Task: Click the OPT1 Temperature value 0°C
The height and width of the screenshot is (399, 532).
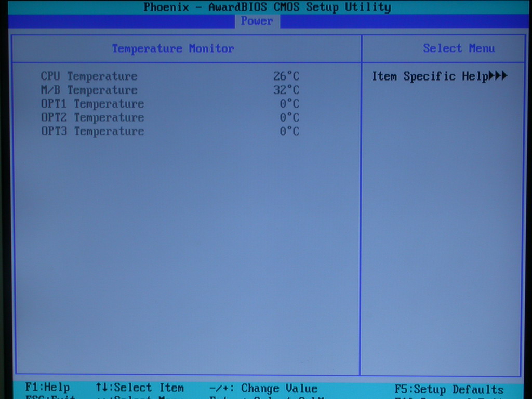Action: pos(289,104)
